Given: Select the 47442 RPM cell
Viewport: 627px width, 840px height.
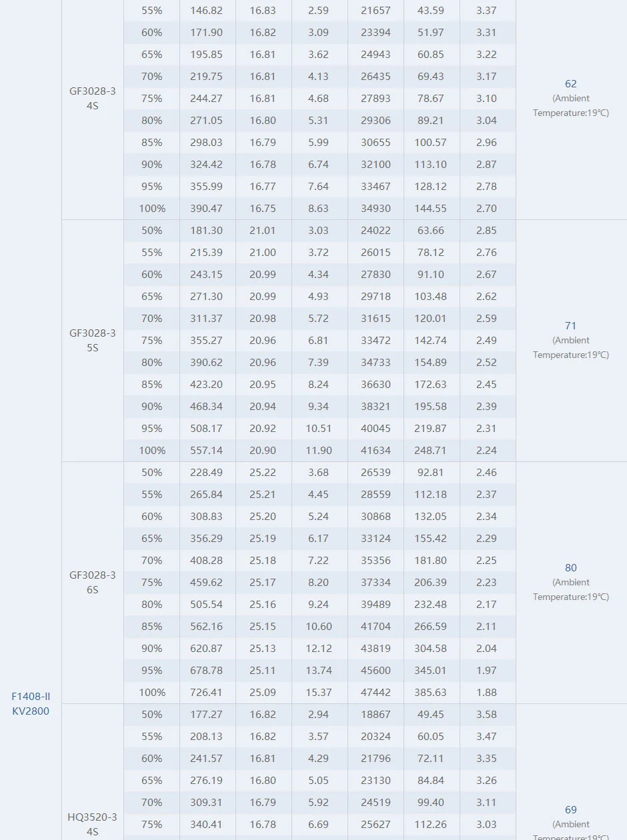Looking at the screenshot, I should tap(376, 693).
